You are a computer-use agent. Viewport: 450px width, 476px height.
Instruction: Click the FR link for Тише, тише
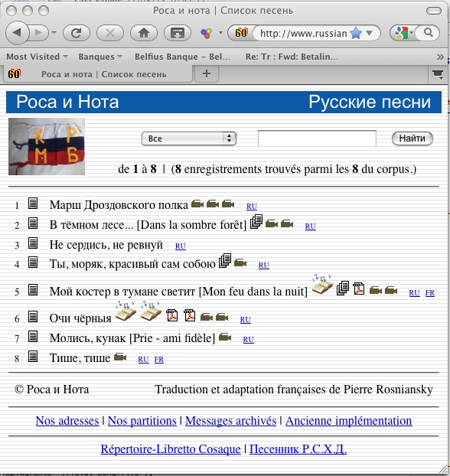click(159, 360)
